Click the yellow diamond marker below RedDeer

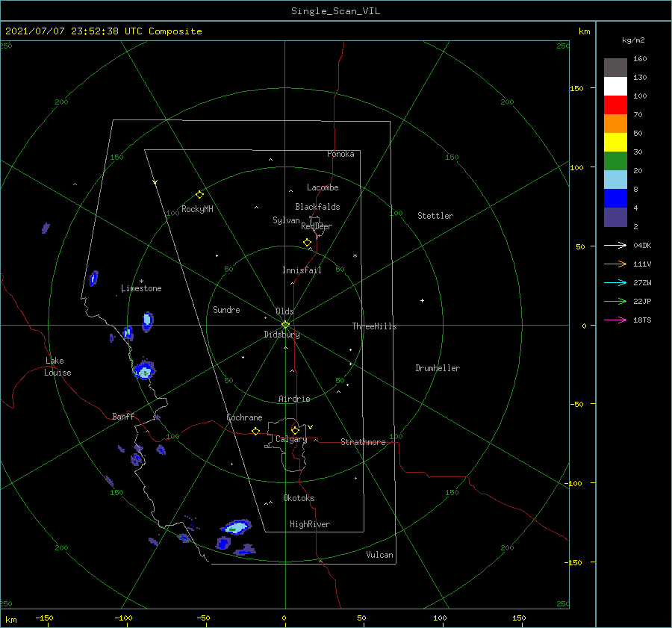click(308, 242)
